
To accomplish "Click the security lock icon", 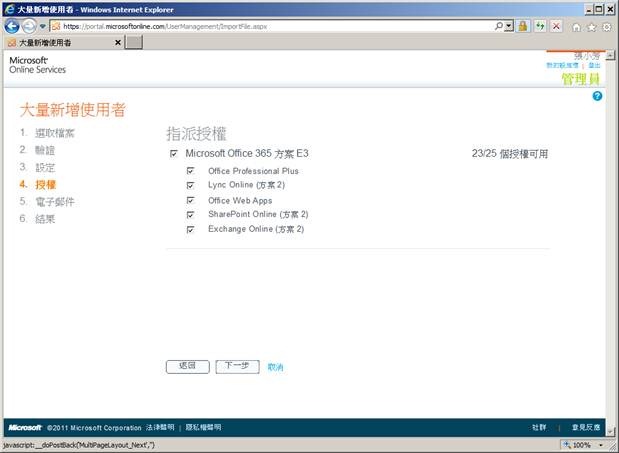I will click(523, 26).
